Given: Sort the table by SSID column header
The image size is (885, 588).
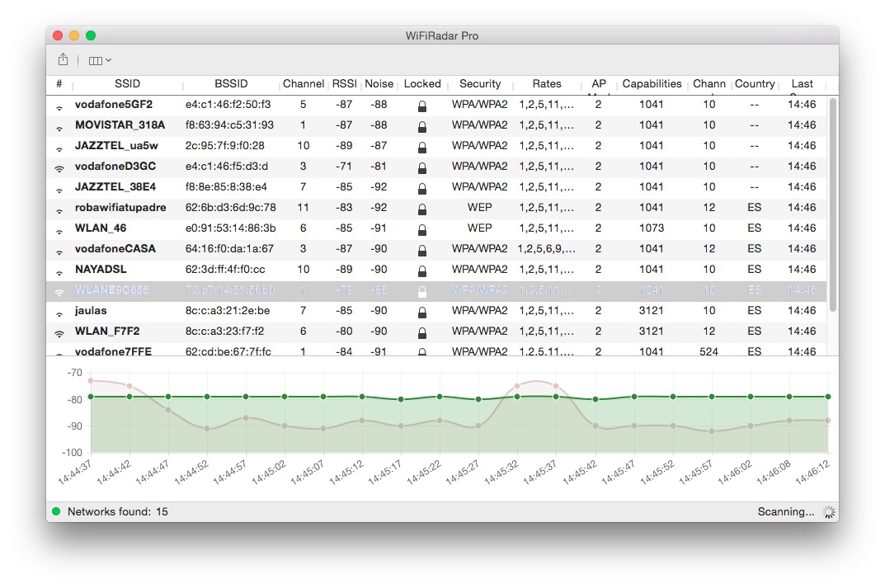Looking at the screenshot, I should [x=128, y=83].
